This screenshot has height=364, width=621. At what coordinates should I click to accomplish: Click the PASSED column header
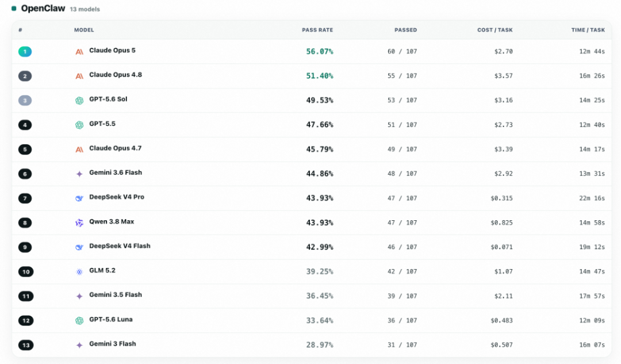pyautogui.click(x=405, y=30)
